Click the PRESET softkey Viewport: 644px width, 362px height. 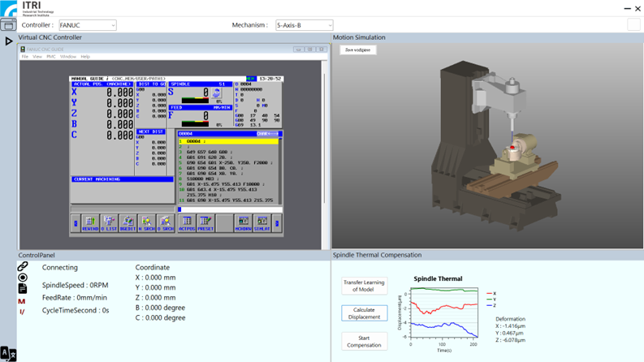coord(205,222)
